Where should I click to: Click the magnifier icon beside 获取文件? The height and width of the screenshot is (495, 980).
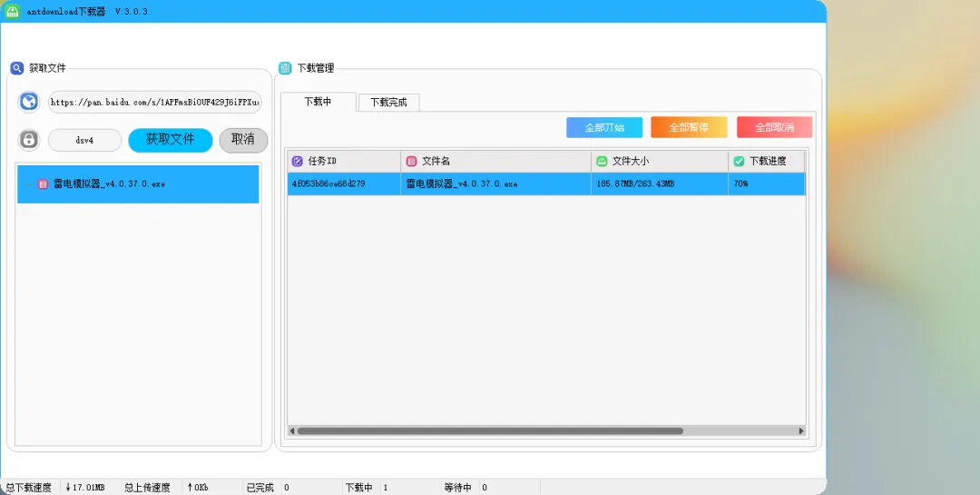[x=17, y=68]
